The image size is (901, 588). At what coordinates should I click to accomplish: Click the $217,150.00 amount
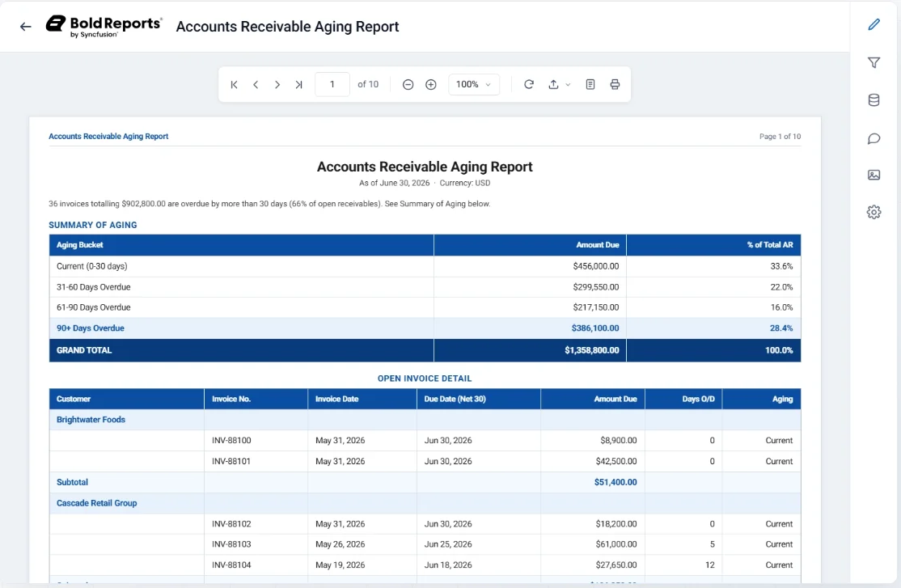coord(596,307)
